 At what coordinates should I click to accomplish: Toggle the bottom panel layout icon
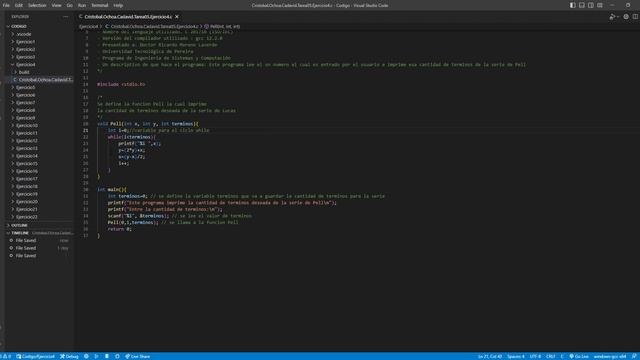point(582,5)
